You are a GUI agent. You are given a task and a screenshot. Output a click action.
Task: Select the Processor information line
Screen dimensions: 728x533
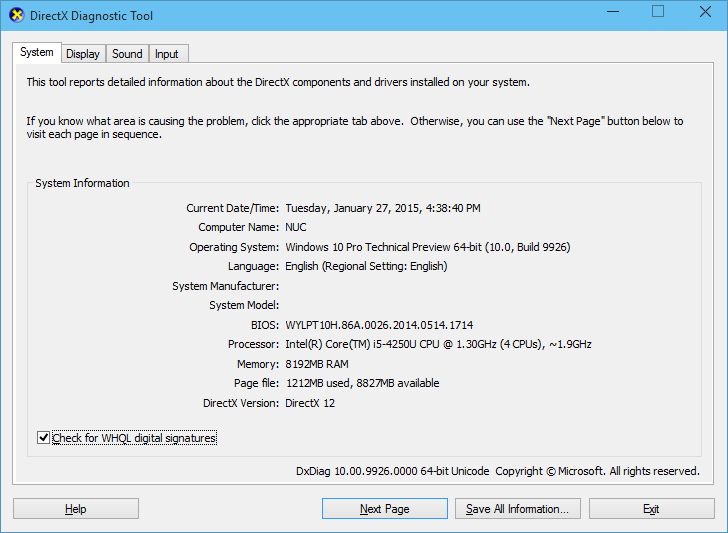tap(438, 344)
